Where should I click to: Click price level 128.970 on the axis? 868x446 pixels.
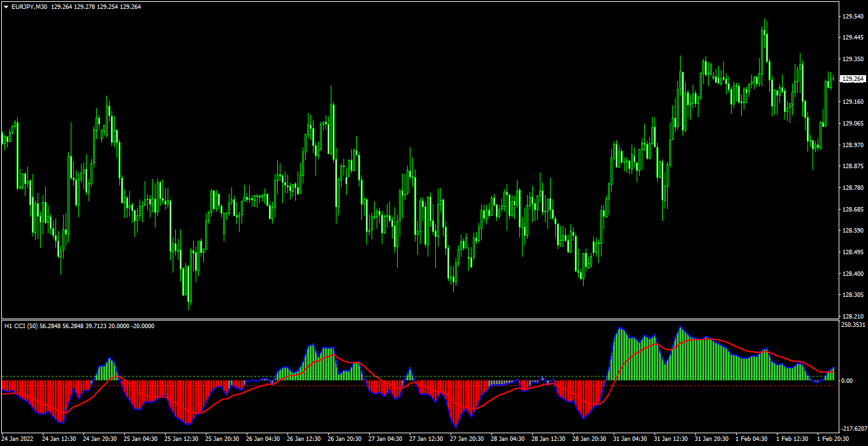click(853, 145)
